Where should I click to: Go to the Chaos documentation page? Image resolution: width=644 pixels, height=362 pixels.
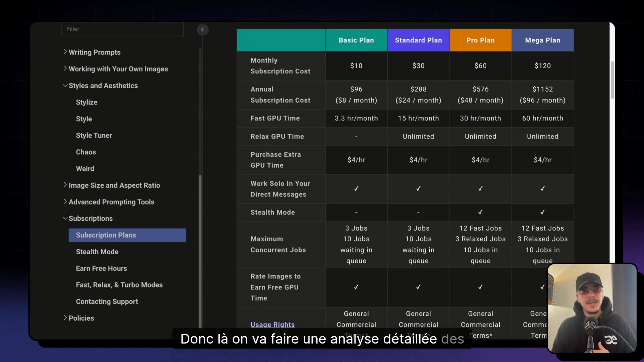(x=86, y=152)
